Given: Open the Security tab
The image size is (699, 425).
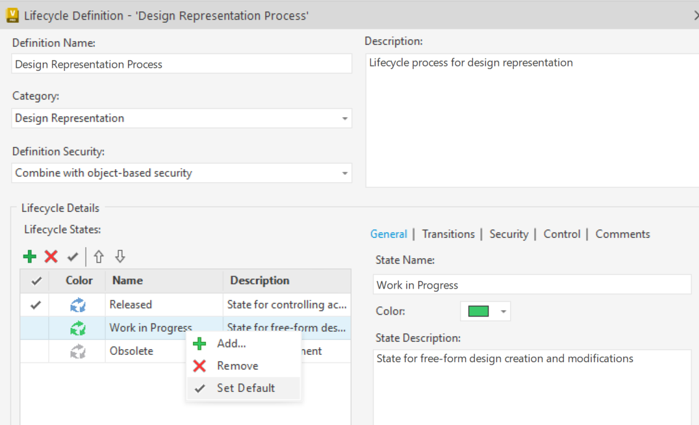Looking at the screenshot, I should point(509,234).
